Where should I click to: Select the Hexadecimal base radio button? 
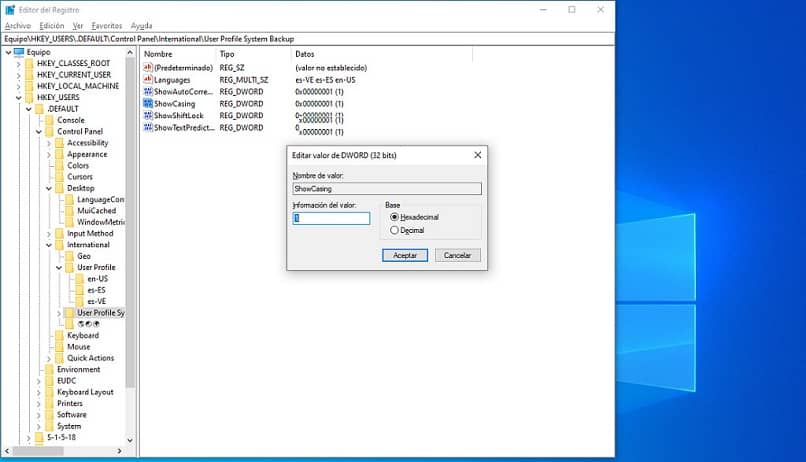pos(394,217)
